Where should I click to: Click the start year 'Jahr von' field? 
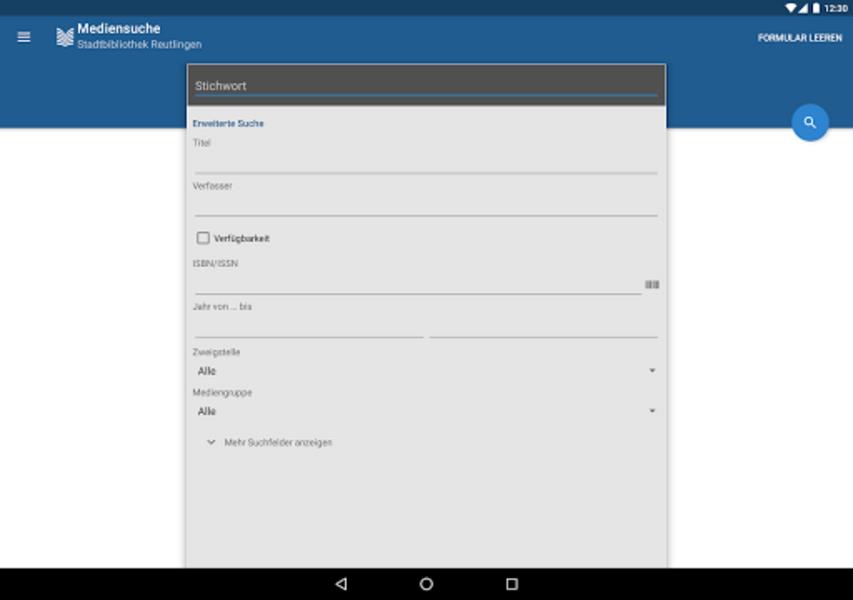308,326
